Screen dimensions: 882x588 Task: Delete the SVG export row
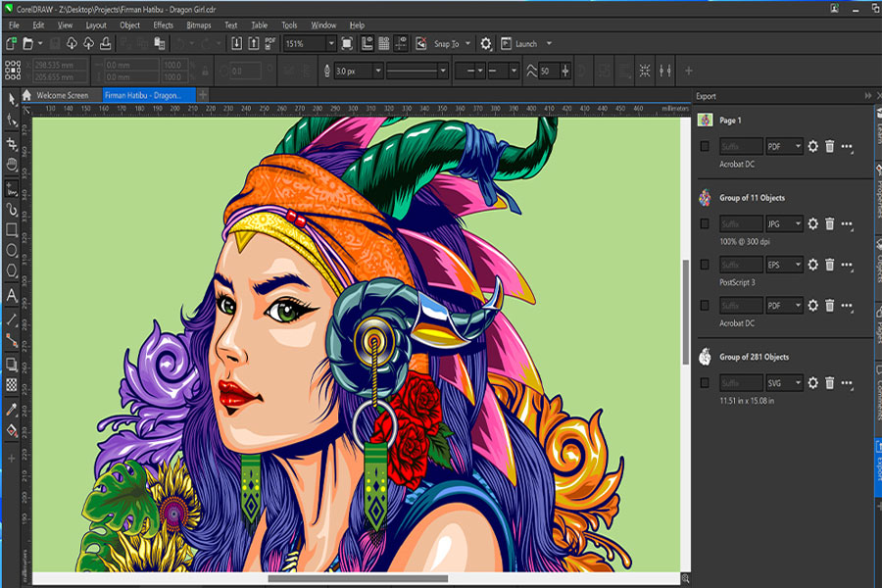[x=830, y=383]
